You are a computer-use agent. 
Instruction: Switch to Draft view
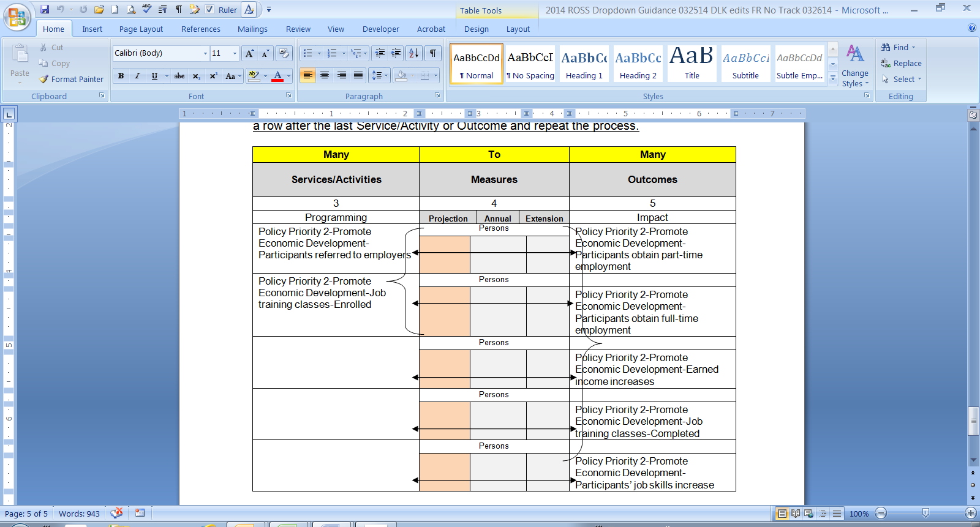pos(837,514)
